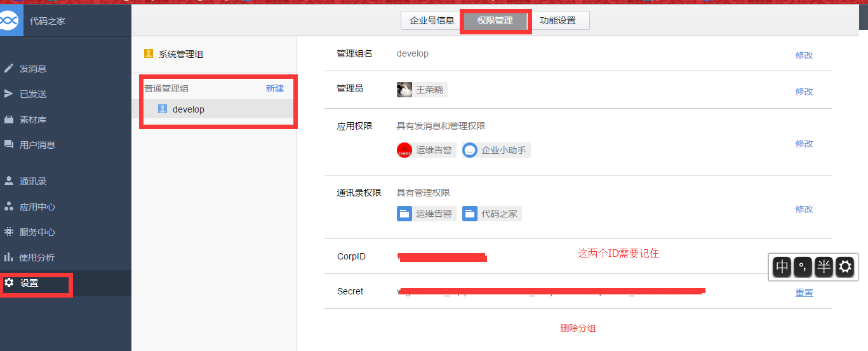Open IME settings gear icon
The height and width of the screenshot is (351, 868).
[845, 266]
